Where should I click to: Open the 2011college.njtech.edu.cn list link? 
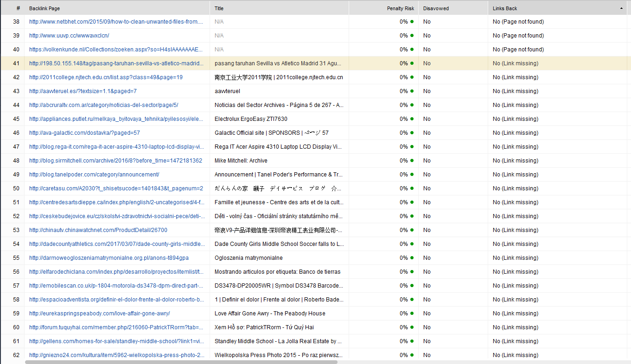(106, 77)
